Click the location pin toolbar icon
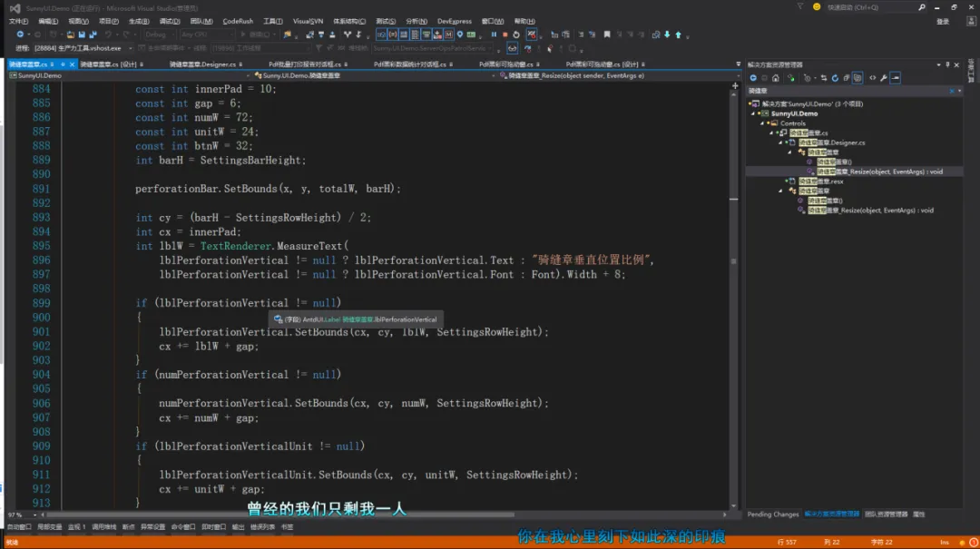Viewport: 980px width, 549px height. (460, 34)
